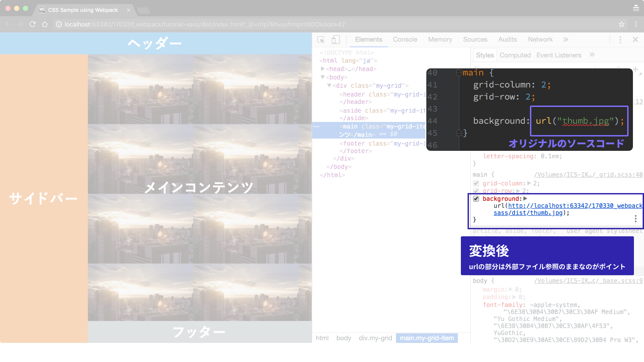Image resolution: width=644 pixels, height=362 pixels.
Task: Click the inspect element picker icon
Action: (321, 40)
